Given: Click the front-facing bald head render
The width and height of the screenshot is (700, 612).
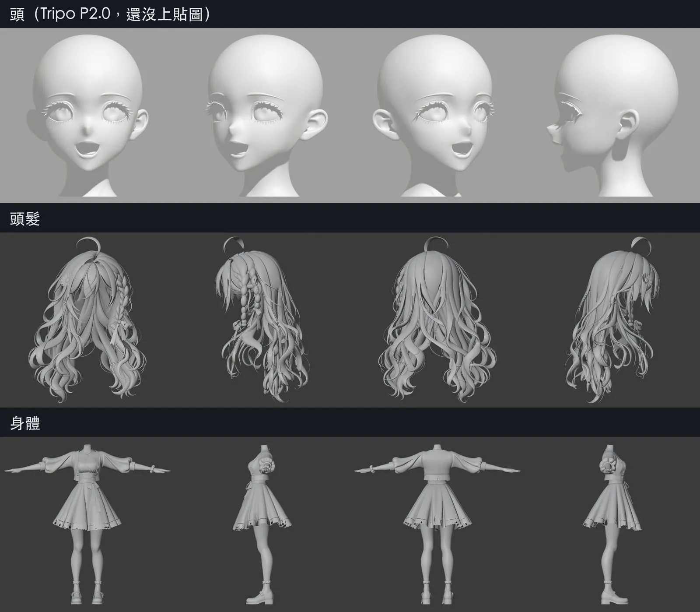Looking at the screenshot, I should (x=87, y=115).
